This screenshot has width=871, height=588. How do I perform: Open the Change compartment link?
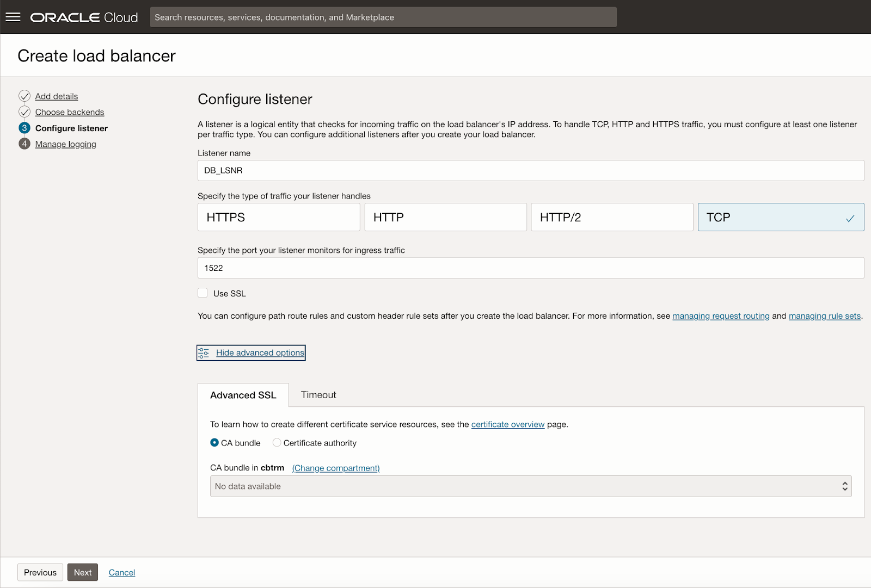[336, 468]
